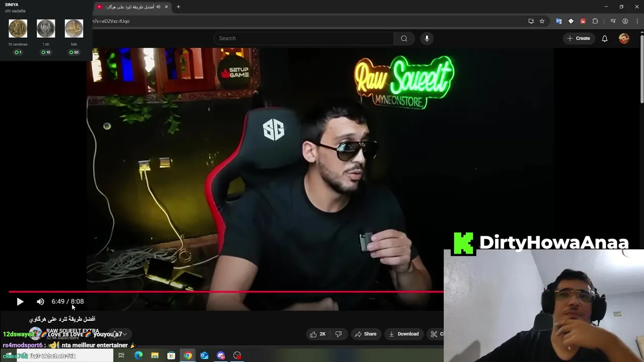Mute the video with the speaker icon
The width and height of the screenshot is (644, 362).
[40, 302]
